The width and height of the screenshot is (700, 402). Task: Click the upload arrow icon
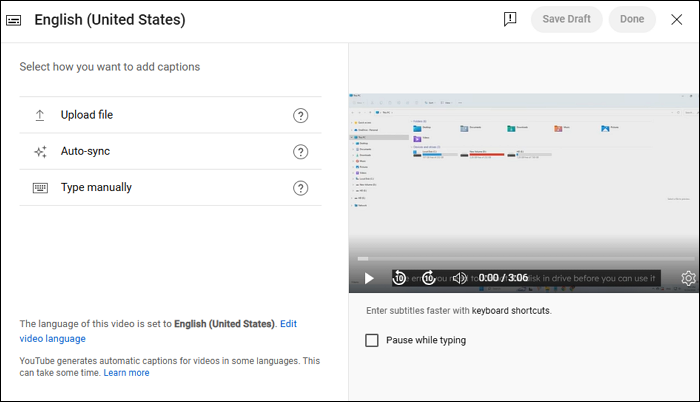[40, 116]
